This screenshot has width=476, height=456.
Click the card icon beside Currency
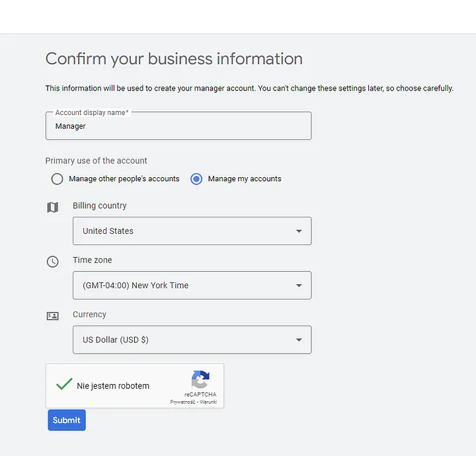(53, 316)
